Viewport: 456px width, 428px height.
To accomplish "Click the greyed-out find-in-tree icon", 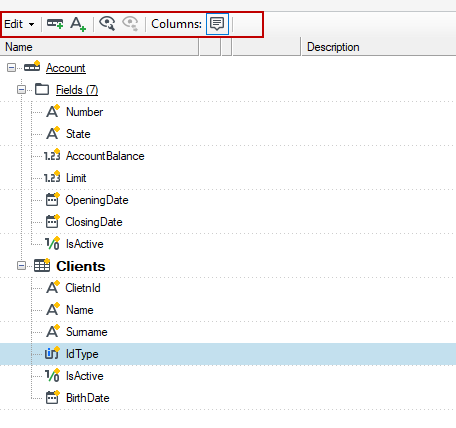I will pos(130,24).
